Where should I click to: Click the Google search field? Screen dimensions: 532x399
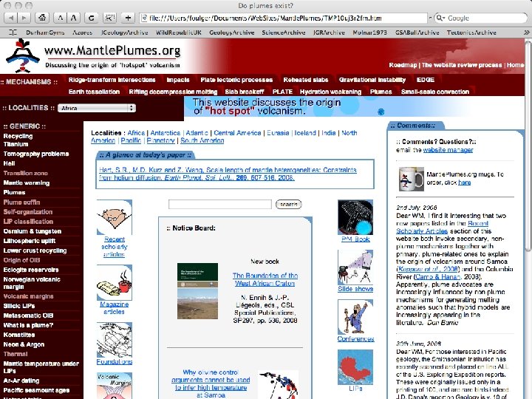(481, 18)
